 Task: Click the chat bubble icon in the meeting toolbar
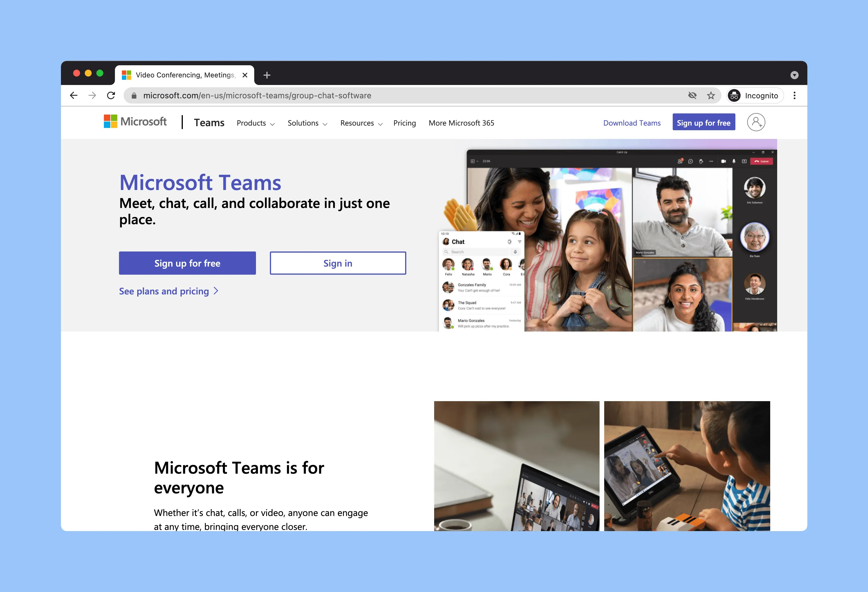691,161
